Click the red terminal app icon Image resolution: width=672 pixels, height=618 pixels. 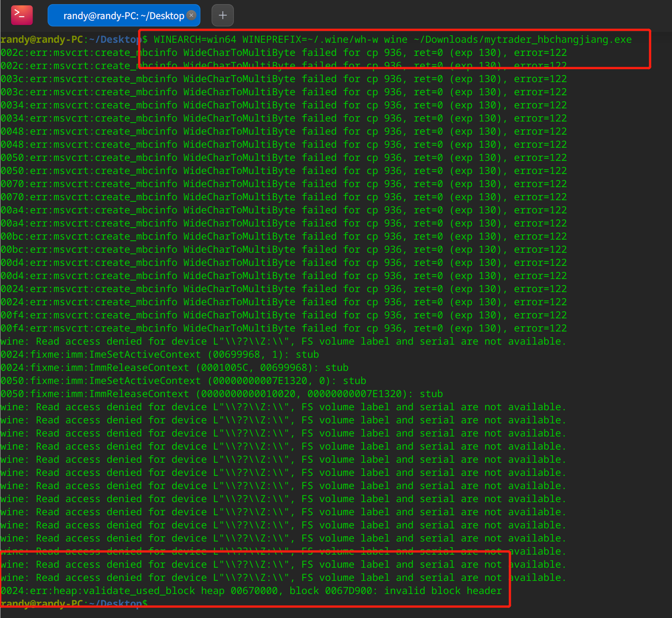click(22, 15)
